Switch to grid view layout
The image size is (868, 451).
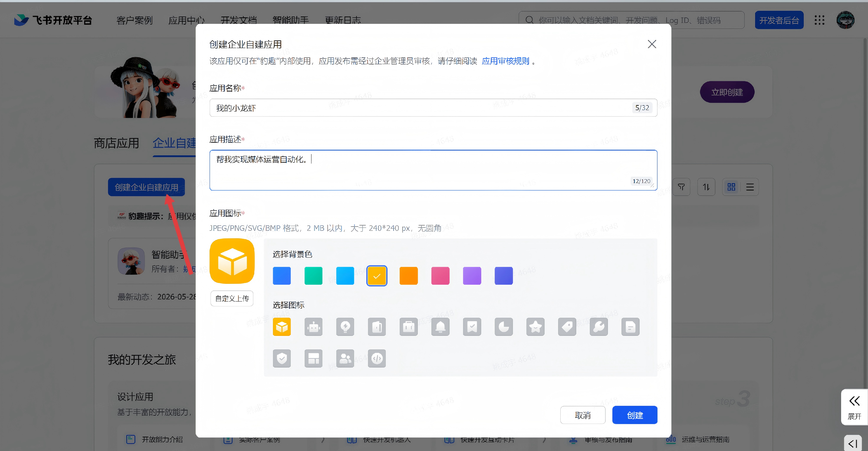pyautogui.click(x=731, y=187)
